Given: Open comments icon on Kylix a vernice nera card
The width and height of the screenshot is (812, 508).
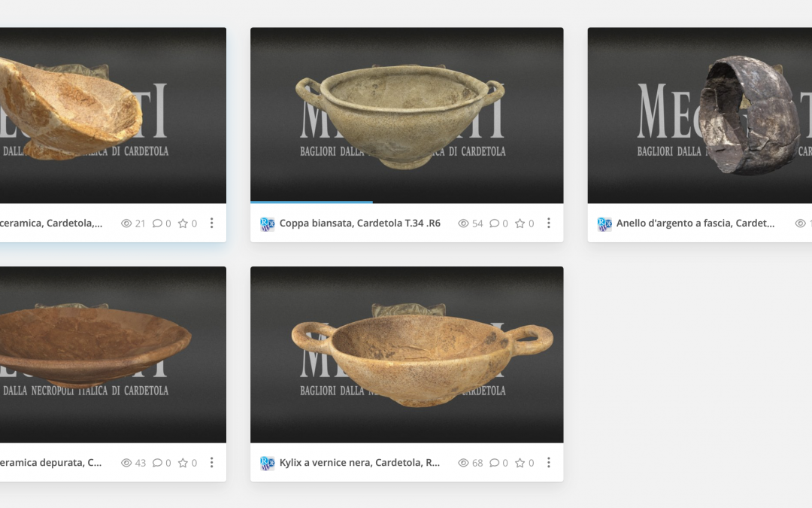Looking at the screenshot, I should (494, 463).
